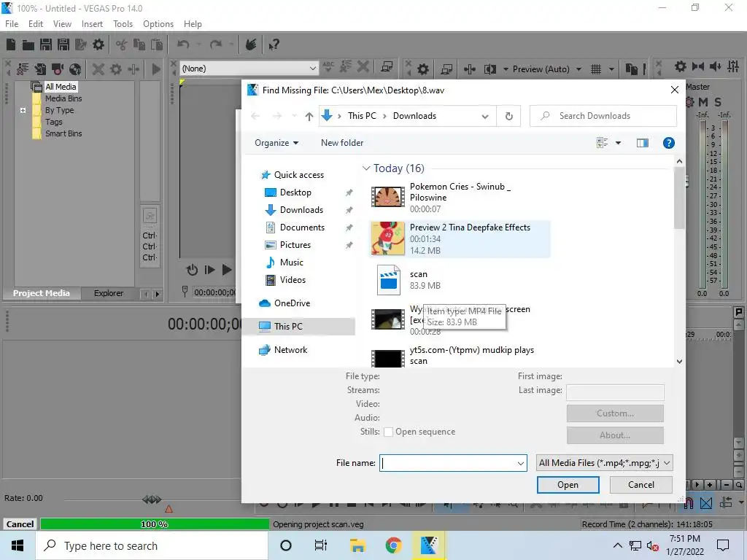Open the Tools menu
The image size is (747, 560).
coord(123,24)
